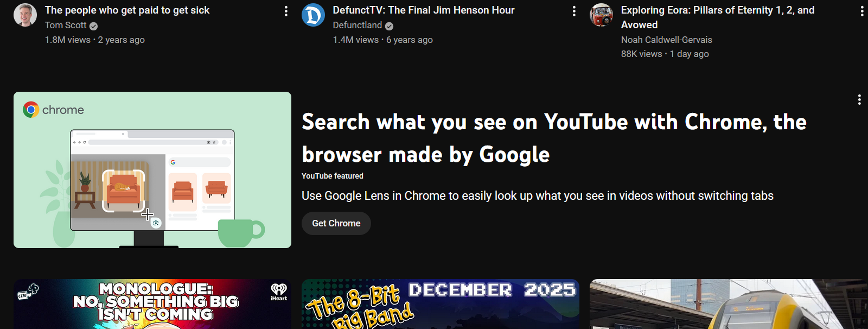Open Tom Scott channel avatar
This screenshot has width=868, height=329.
[25, 15]
